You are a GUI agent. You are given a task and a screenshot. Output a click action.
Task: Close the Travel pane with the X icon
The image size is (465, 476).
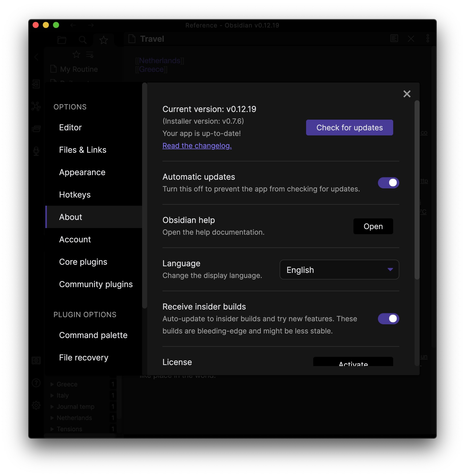[411, 39]
